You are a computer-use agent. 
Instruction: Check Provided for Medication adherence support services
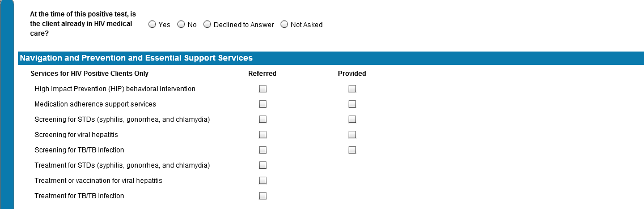[352, 104]
